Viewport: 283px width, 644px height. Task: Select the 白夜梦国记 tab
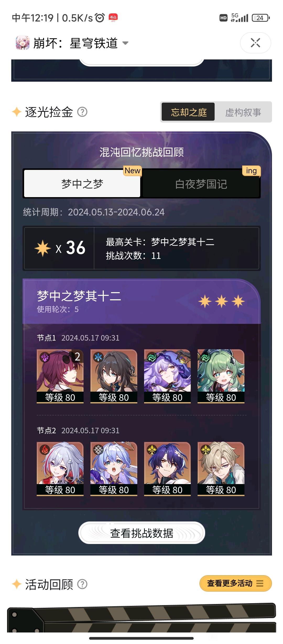(x=201, y=184)
